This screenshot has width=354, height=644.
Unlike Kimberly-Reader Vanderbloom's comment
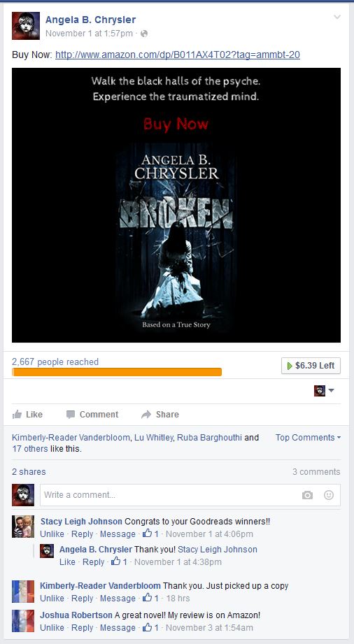[52, 599]
